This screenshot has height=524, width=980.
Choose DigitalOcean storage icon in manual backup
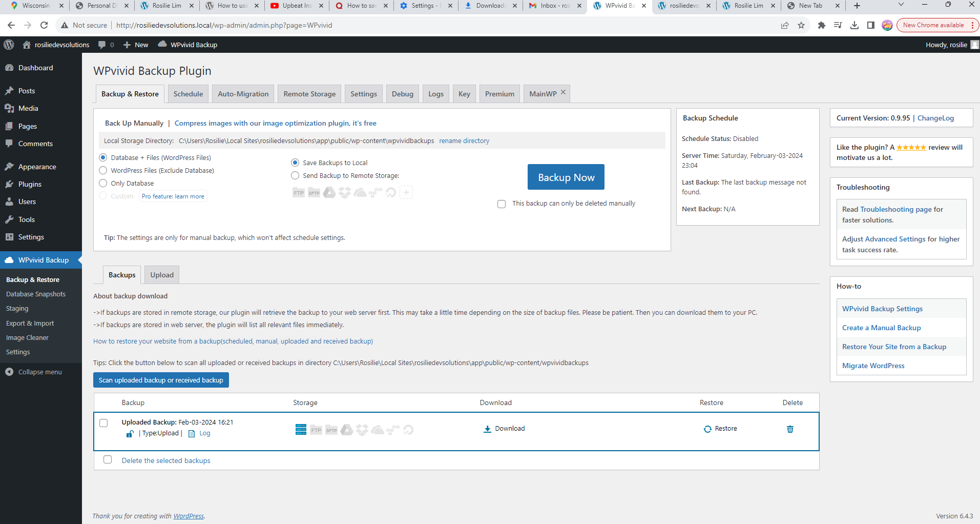pyautogui.click(x=391, y=193)
